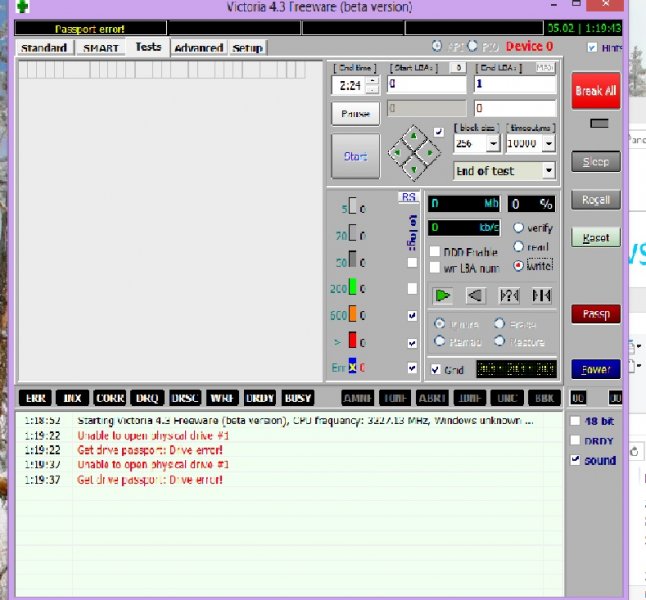Open the block size dropdown

point(493,143)
